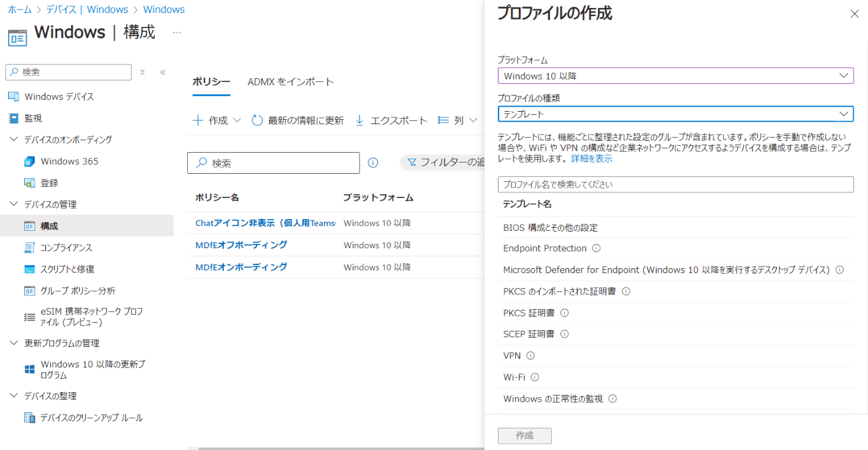Click info icon next to Microsoft Defender for Endpoint
Image resolution: width=868 pixels, height=450 pixels.
point(840,270)
